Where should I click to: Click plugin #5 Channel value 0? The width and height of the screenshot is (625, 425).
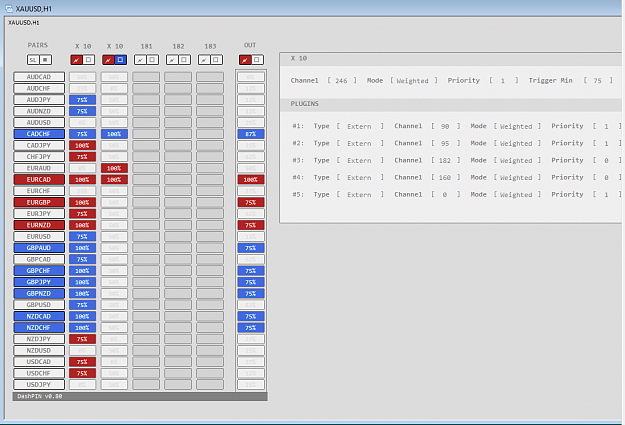(445, 195)
